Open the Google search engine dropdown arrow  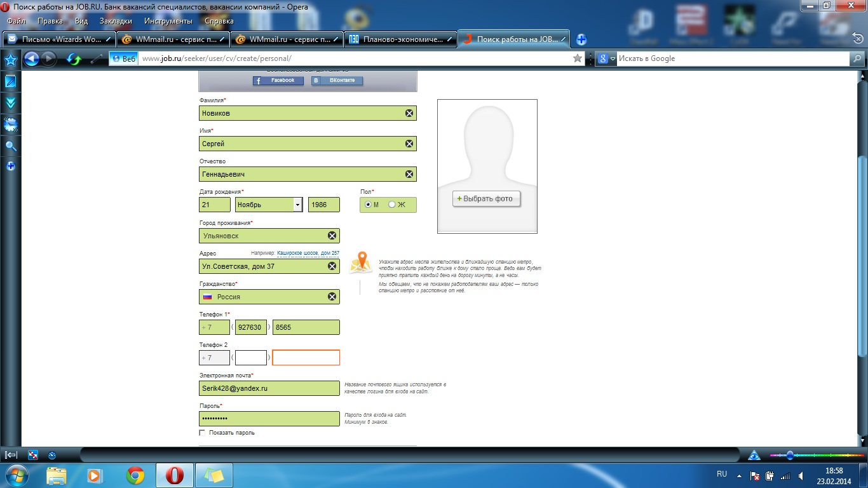tap(613, 58)
